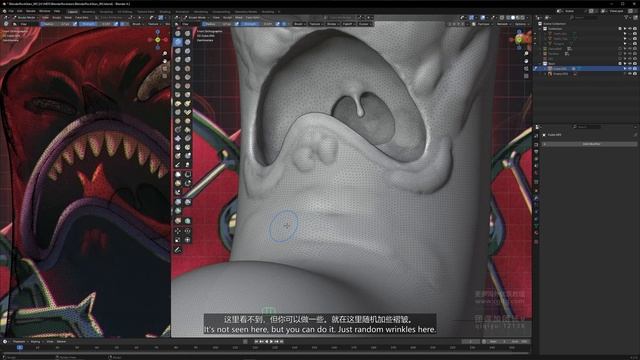Select the Mesh Filter tool
Image resolution: width=640 pixels, height=360 pixels.
178,202
